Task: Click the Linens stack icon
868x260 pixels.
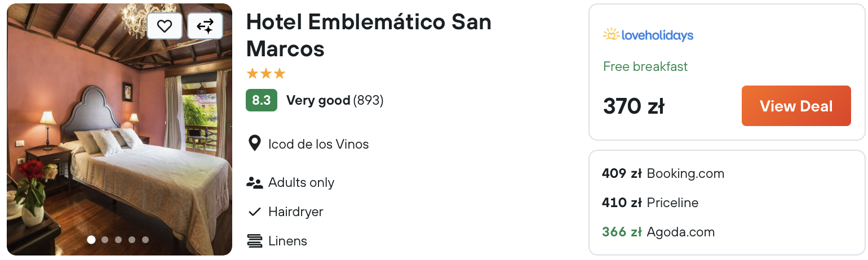Action: click(255, 241)
